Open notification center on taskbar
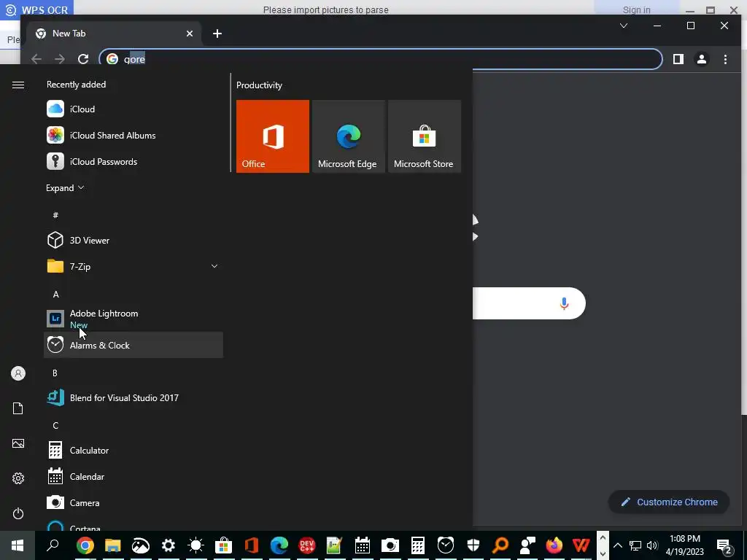 point(724,545)
